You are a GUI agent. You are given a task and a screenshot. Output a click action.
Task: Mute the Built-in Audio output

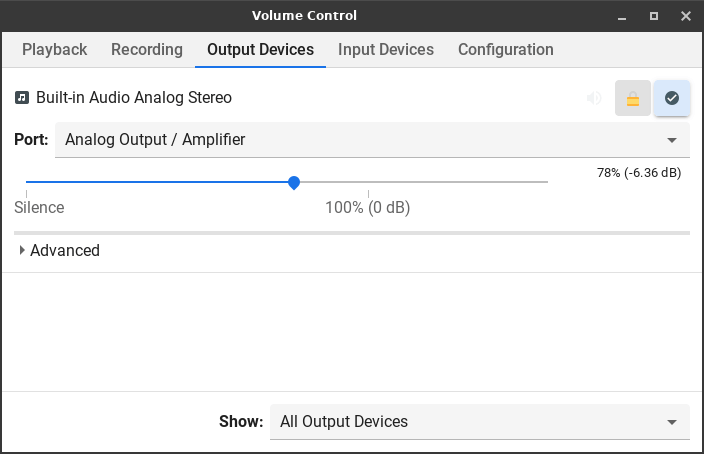(x=594, y=98)
